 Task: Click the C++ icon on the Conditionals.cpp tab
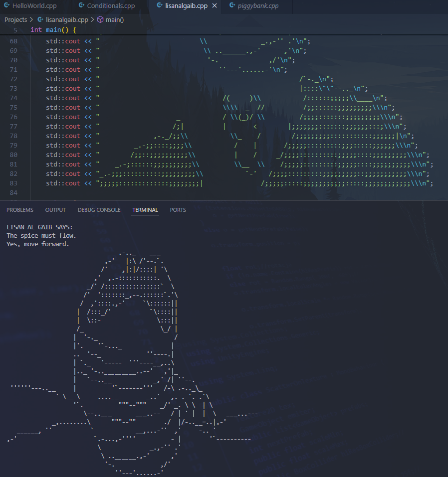click(82, 6)
